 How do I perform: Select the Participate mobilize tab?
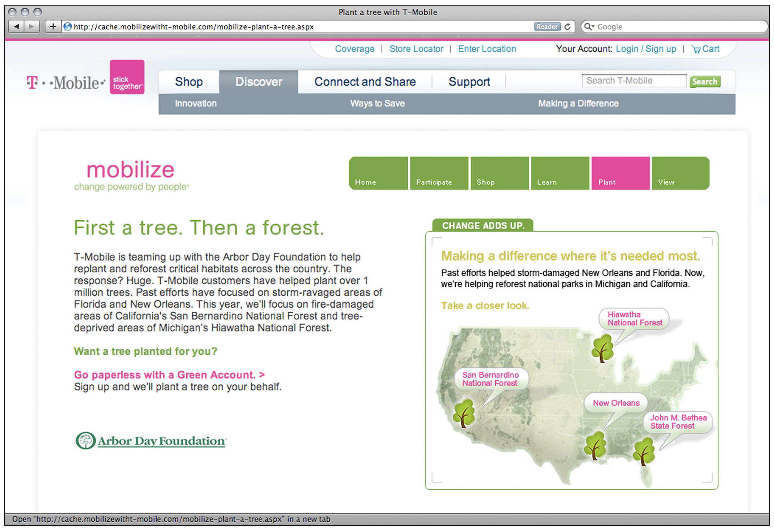[x=439, y=173]
